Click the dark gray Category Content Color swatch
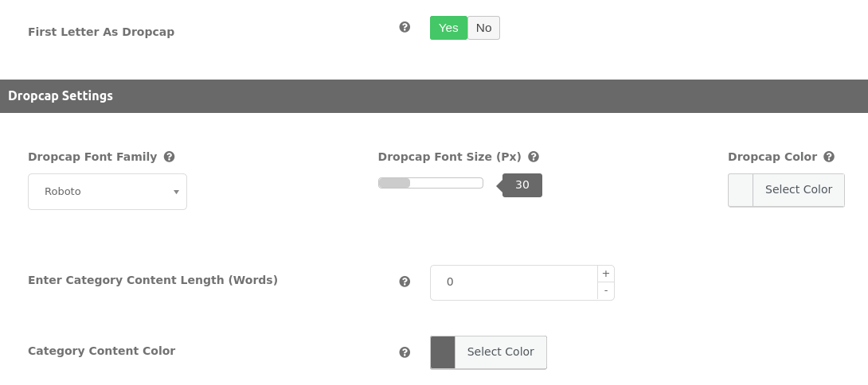The height and width of the screenshot is (385, 868). 443,352
